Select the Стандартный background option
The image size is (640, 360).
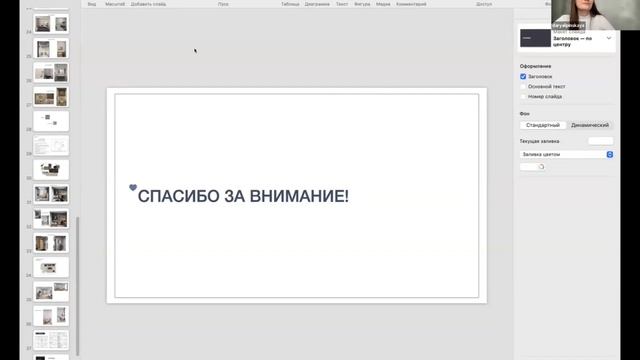click(x=543, y=125)
